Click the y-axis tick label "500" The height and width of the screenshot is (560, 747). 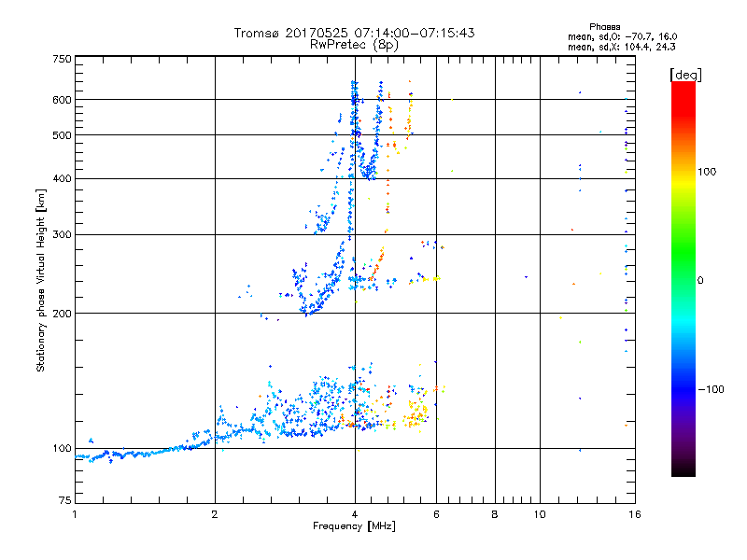(62, 135)
